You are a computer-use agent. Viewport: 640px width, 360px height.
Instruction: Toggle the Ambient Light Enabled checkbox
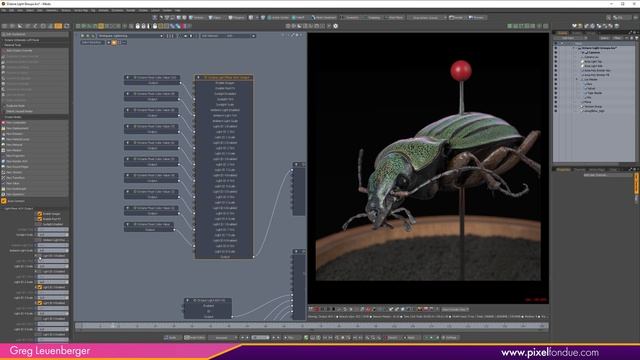(40, 240)
